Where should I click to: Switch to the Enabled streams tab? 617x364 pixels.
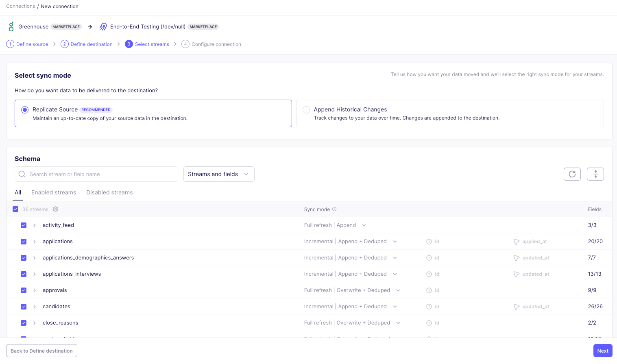click(54, 192)
